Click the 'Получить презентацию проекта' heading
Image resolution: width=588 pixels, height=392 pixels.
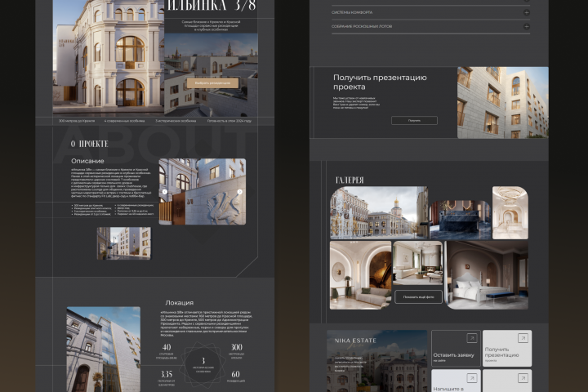click(380, 82)
